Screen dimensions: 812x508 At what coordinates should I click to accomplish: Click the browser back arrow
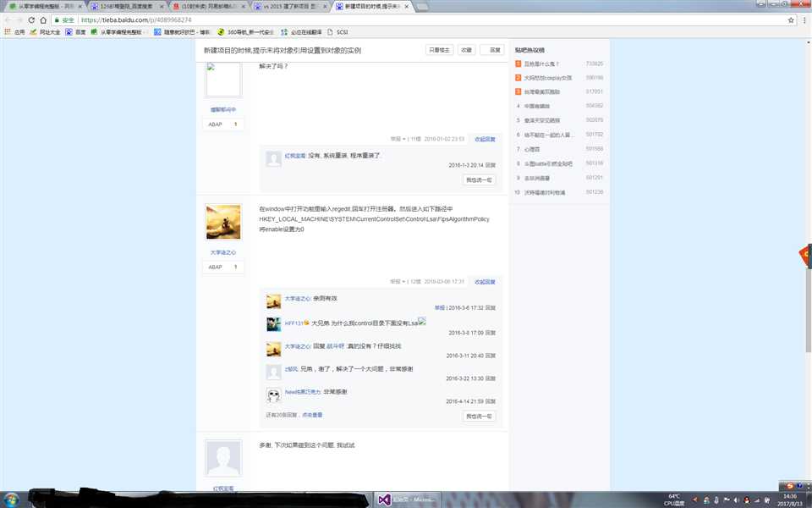[8, 20]
